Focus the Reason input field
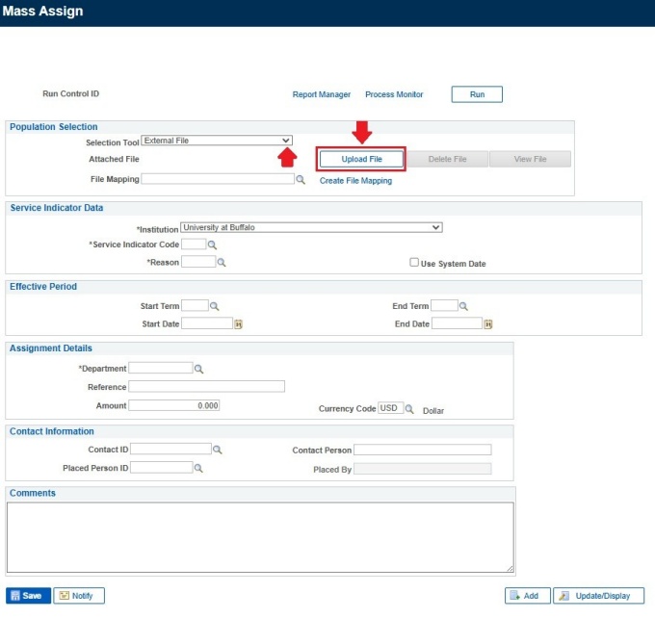The width and height of the screenshot is (655, 644). [198, 262]
